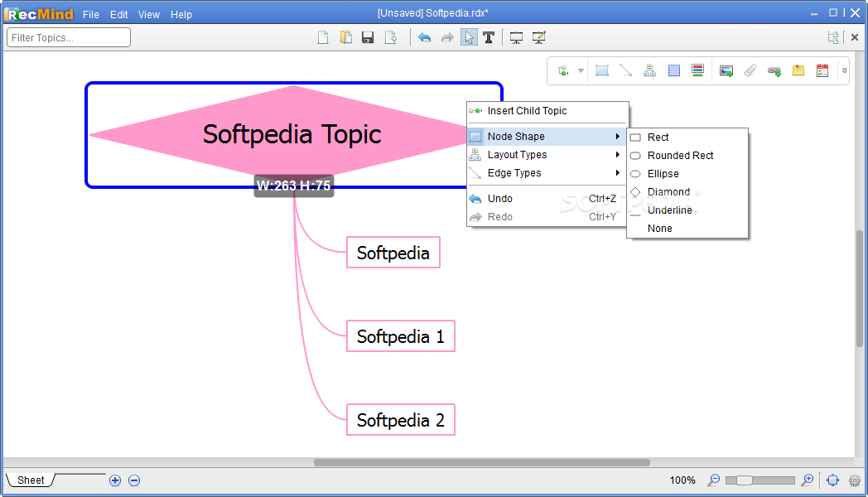868x497 pixels.
Task: Choose Insert Child Topic in context menu
Action: click(x=547, y=111)
